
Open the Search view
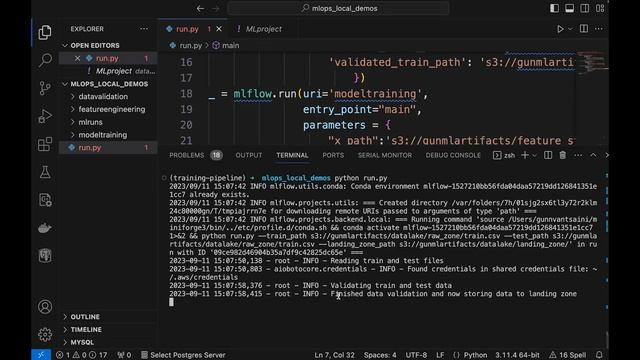pyautogui.click(x=45, y=60)
